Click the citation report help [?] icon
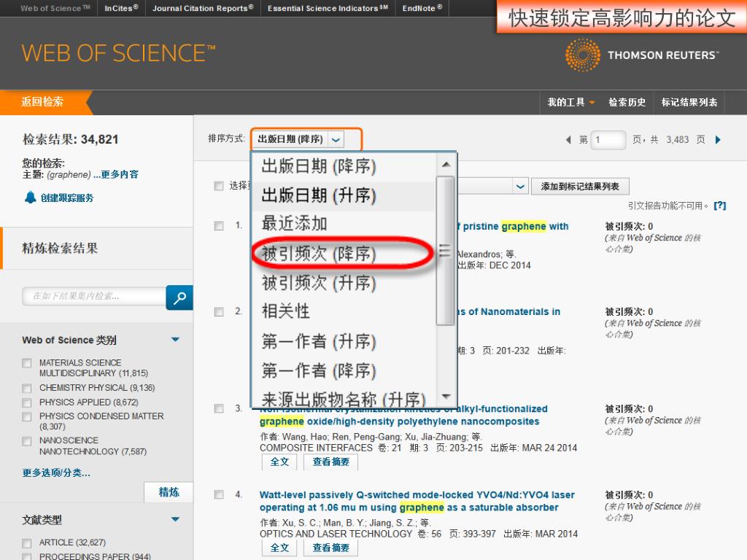 click(720, 206)
